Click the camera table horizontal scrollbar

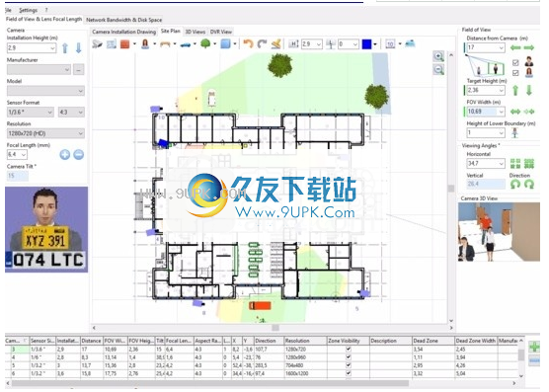coord(210,383)
